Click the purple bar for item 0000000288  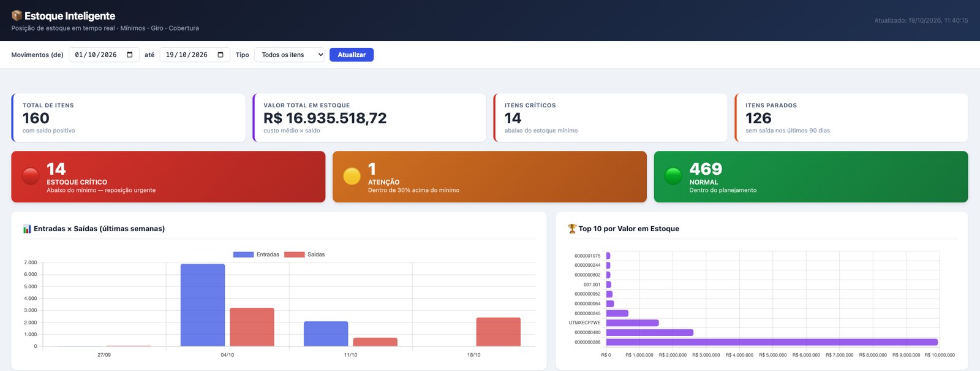[772, 342]
